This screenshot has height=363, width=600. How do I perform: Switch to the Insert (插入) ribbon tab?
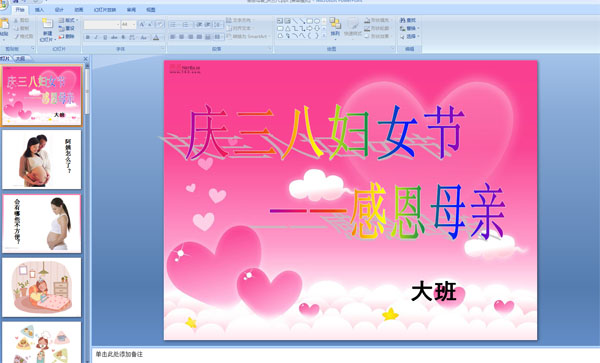(39, 10)
